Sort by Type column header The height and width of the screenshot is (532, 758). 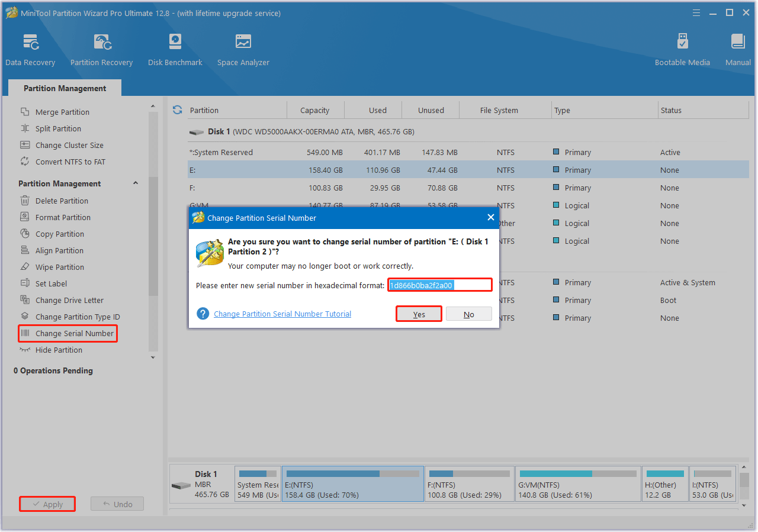pos(562,110)
